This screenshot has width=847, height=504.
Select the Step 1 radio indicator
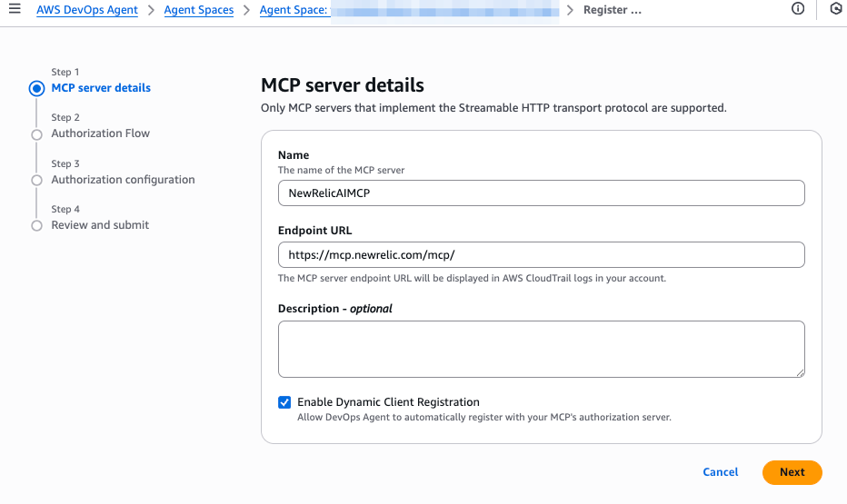36,89
